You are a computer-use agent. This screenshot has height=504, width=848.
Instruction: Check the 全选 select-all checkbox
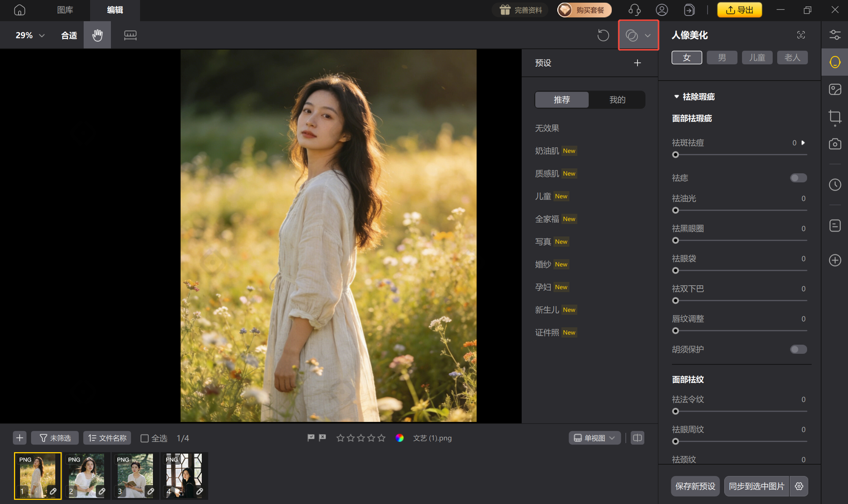(145, 438)
